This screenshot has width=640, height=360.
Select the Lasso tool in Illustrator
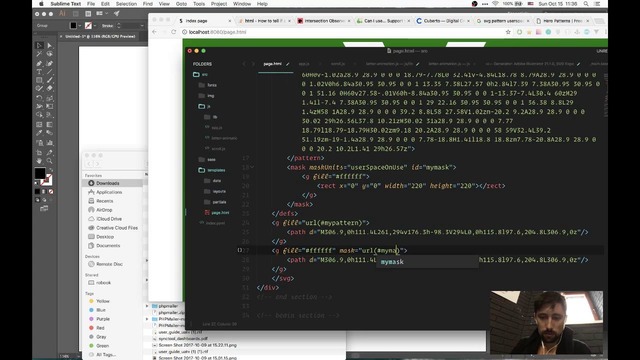[49, 54]
